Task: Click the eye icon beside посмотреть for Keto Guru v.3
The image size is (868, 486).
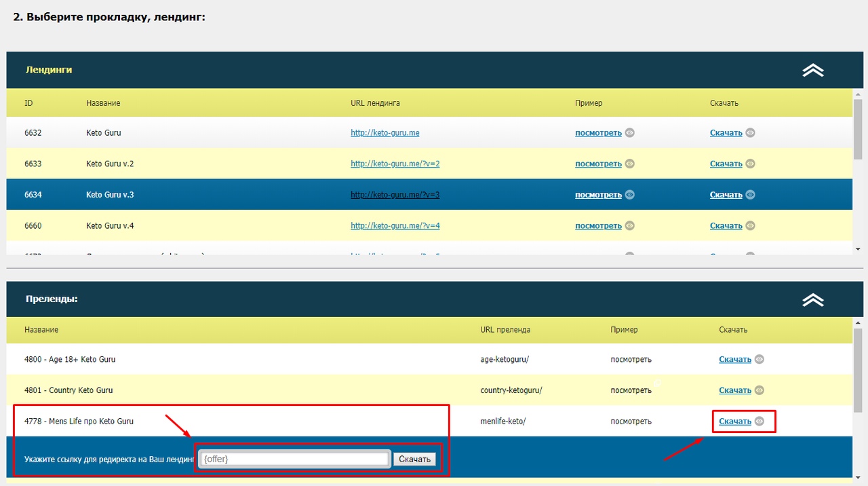Action: coord(629,195)
